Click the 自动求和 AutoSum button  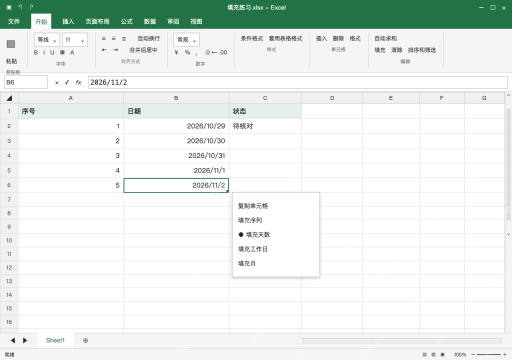[x=385, y=39]
